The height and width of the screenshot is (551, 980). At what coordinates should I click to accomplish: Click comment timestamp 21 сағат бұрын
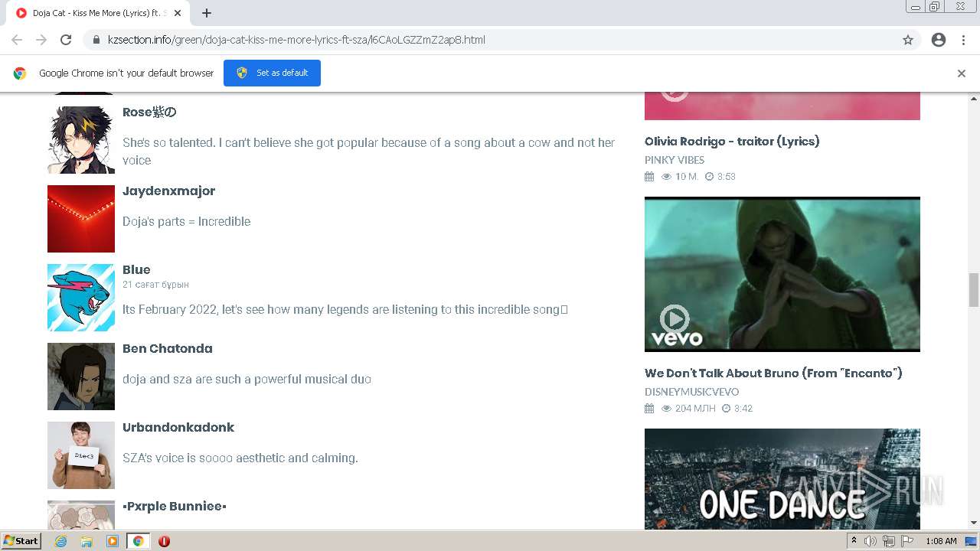155,285
